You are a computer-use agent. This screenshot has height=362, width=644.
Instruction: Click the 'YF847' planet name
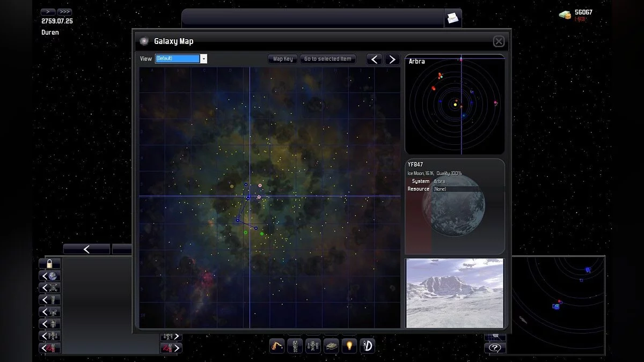click(x=415, y=165)
